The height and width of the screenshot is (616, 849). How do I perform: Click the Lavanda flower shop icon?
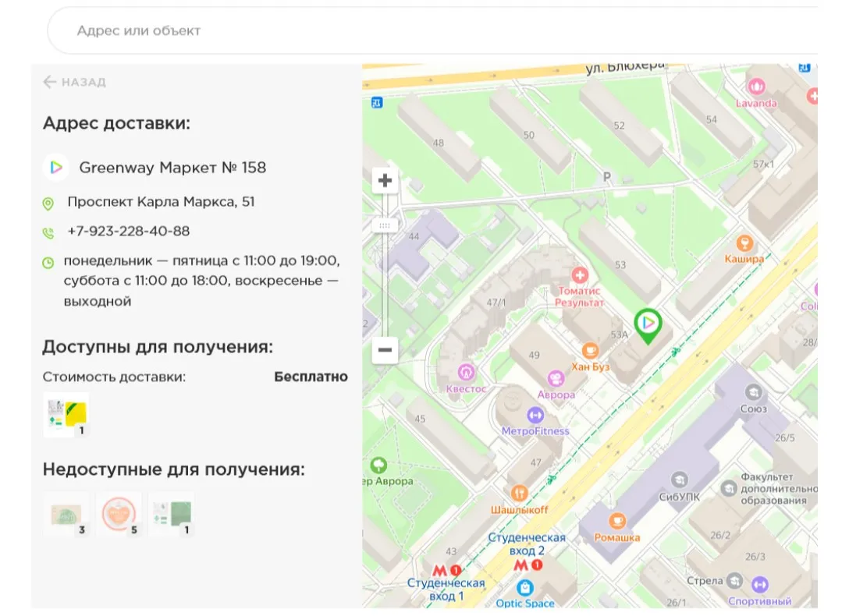tap(756, 86)
